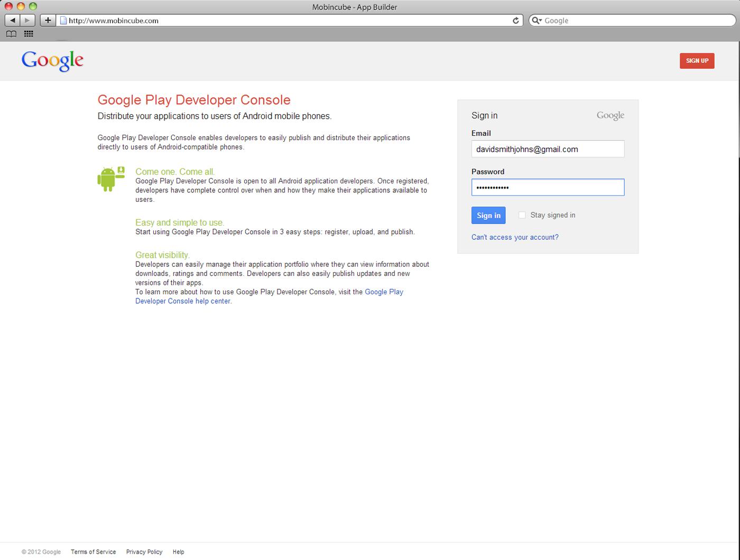
Task: Open the Can't access your account link
Action: click(515, 237)
